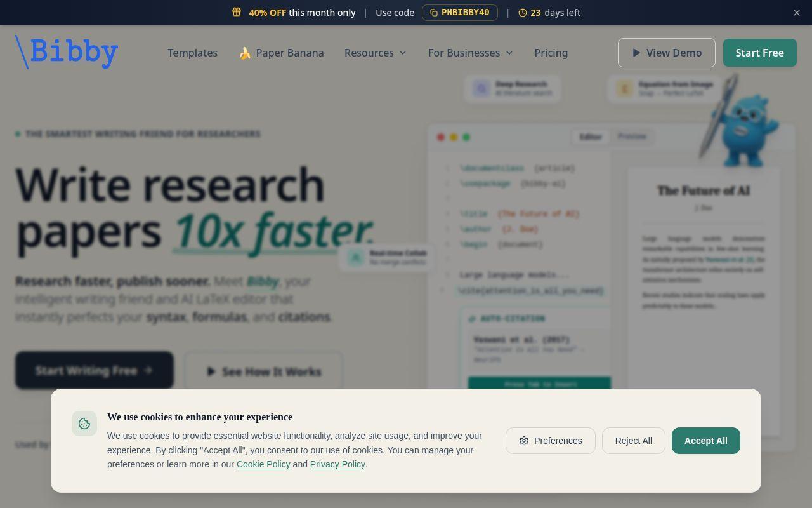Open the Cookie Policy link
Screen dimensions: 812x508
[x=263, y=464]
